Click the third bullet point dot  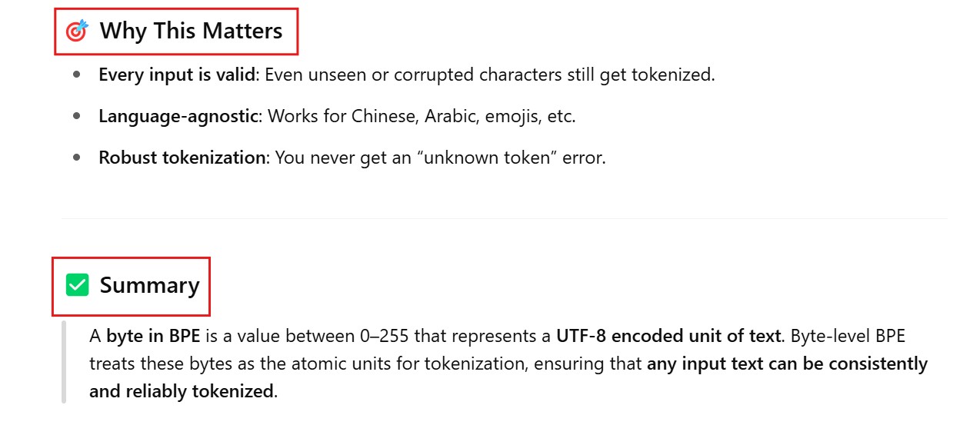[x=76, y=158]
